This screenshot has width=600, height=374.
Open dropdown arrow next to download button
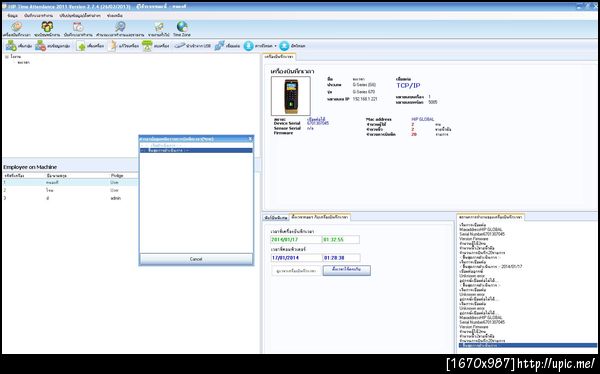[276, 46]
